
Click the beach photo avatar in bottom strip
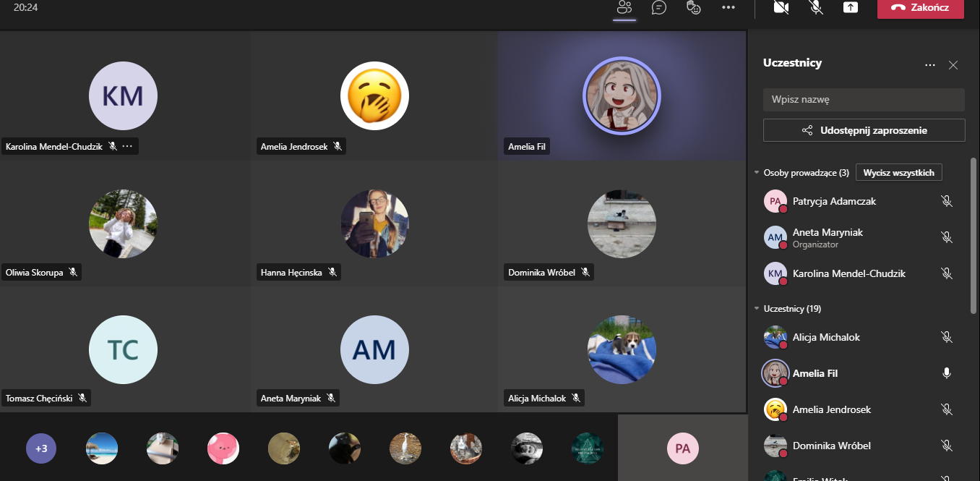[x=102, y=448]
